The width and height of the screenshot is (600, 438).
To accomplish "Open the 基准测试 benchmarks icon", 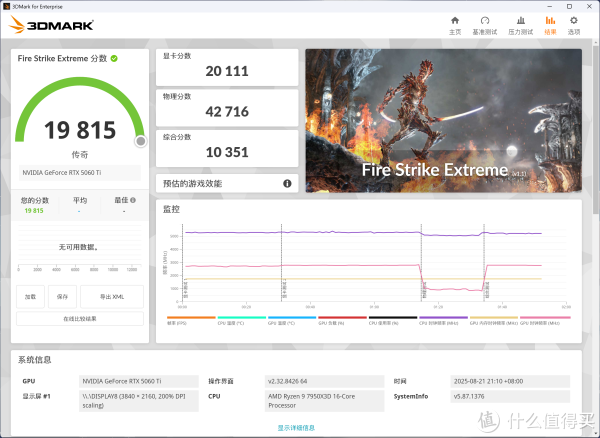I will point(486,24).
